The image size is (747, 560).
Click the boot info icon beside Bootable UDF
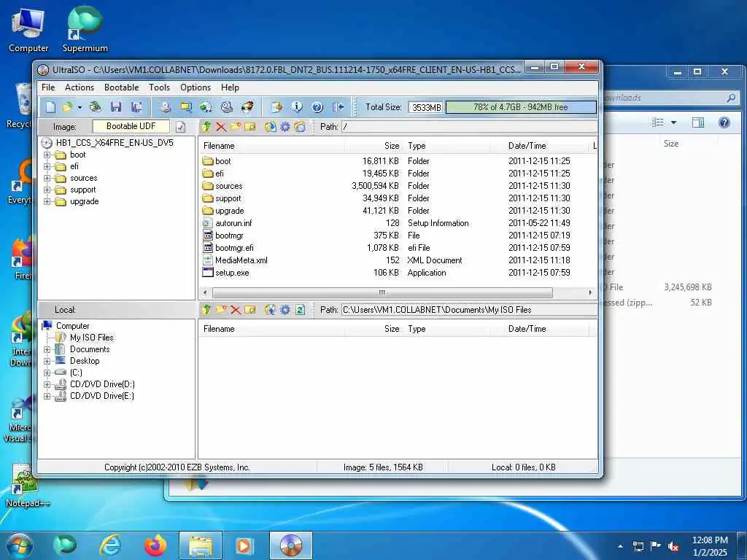tap(181, 127)
